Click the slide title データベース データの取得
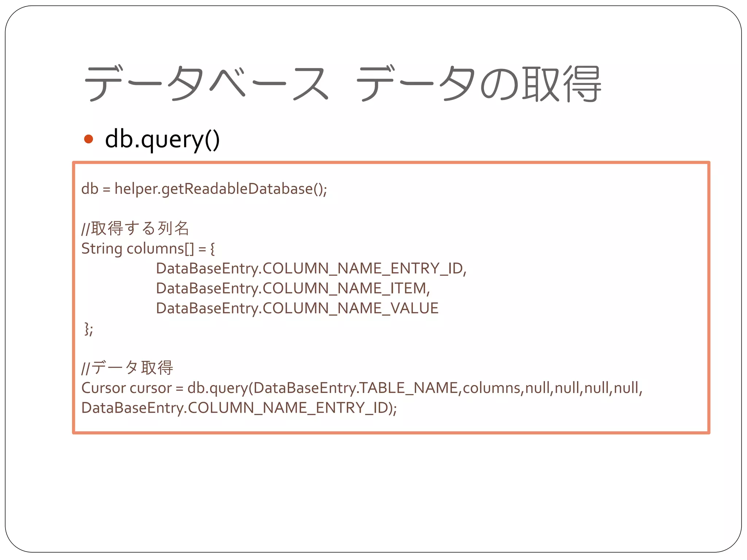 (342, 84)
